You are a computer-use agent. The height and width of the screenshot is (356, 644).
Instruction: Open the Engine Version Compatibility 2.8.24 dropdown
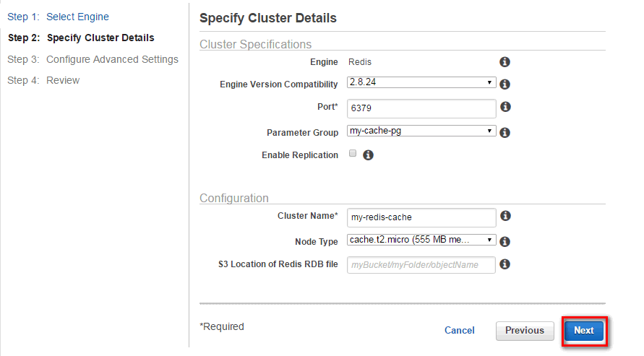[421, 82]
